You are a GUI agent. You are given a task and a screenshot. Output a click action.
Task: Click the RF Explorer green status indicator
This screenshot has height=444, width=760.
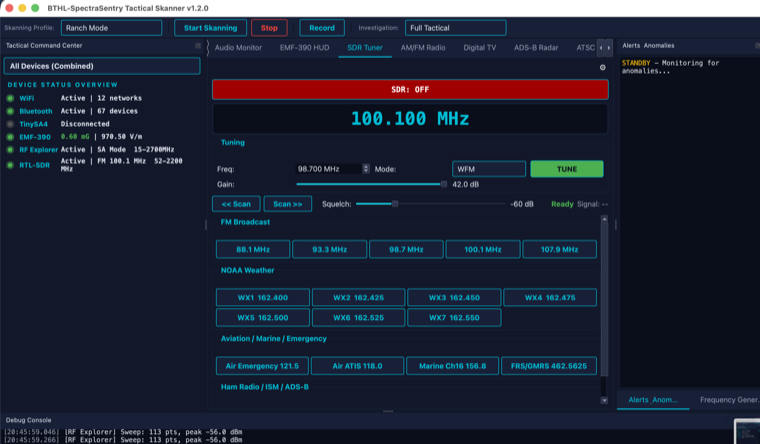tap(10, 150)
